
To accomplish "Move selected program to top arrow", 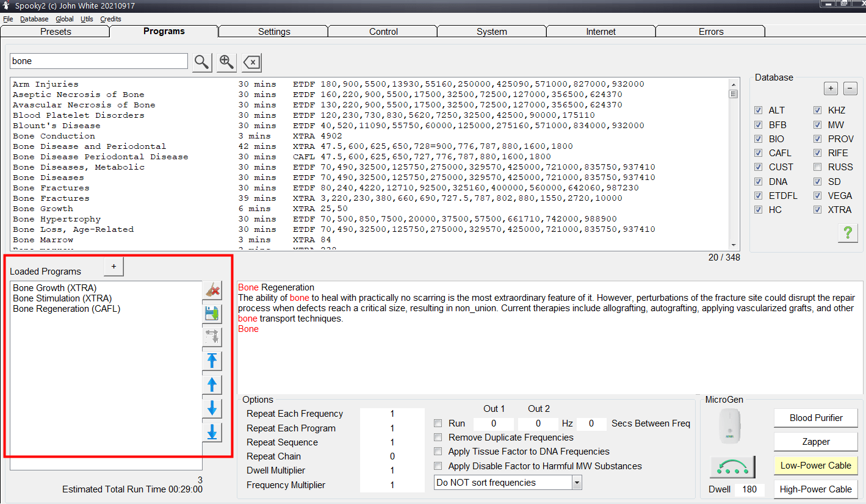I will tap(212, 361).
